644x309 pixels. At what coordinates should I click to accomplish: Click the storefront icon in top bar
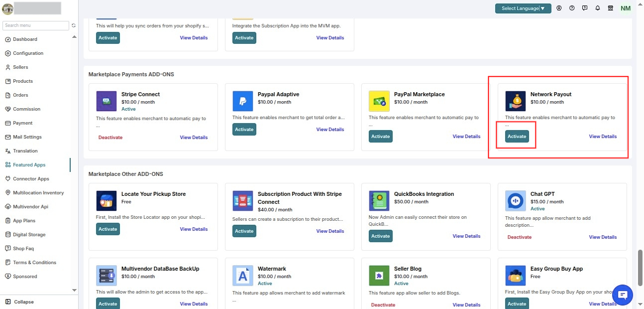(611, 8)
